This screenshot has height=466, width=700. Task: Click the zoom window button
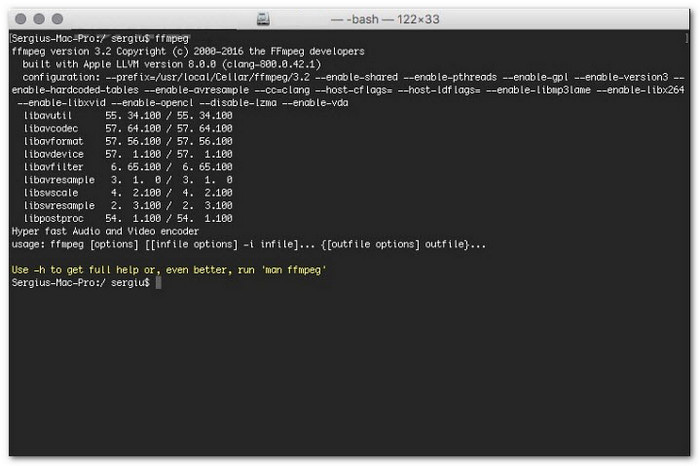tap(57, 19)
